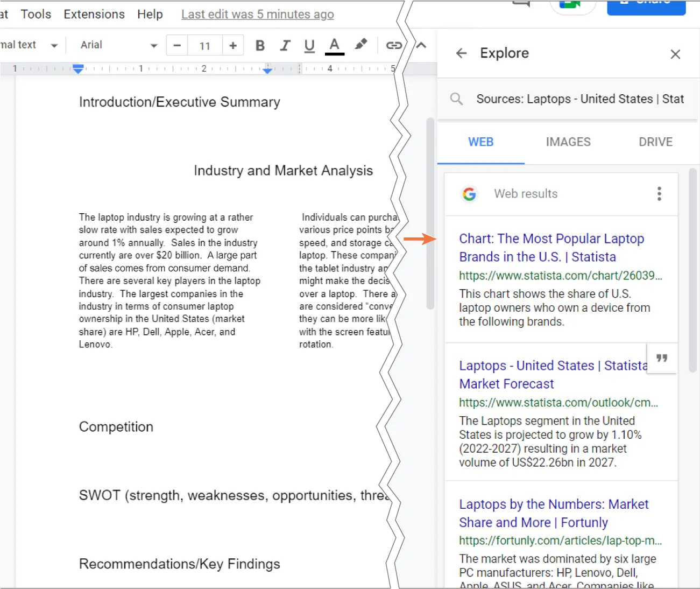Click the Google logo above Web results
This screenshot has height=589, width=700.
coord(469,194)
